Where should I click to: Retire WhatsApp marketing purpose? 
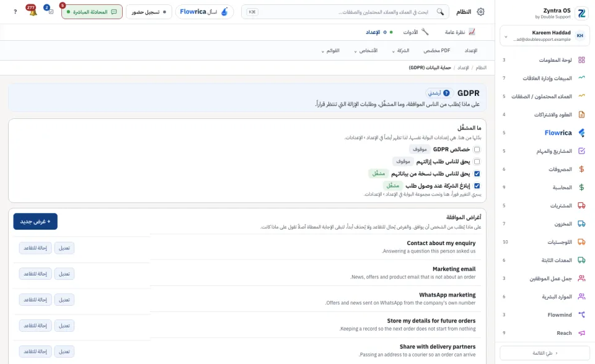pyautogui.click(x=35, y=300)
